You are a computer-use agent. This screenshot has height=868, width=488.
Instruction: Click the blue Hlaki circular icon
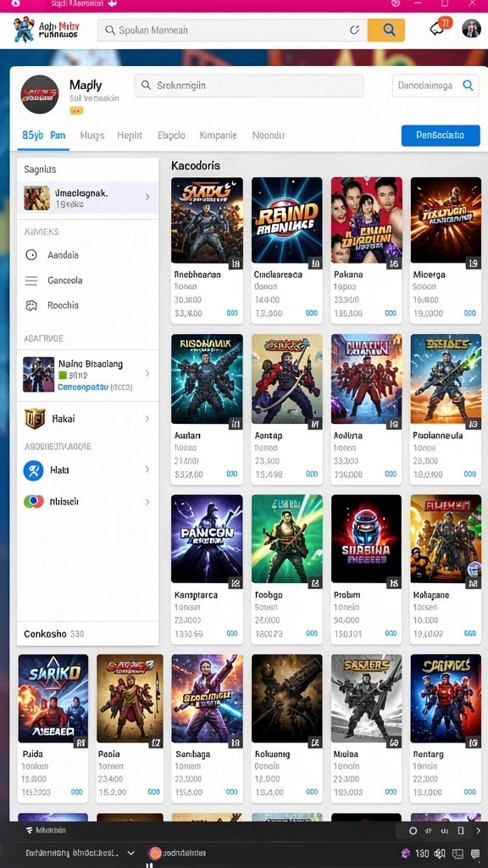pos(33,470)
